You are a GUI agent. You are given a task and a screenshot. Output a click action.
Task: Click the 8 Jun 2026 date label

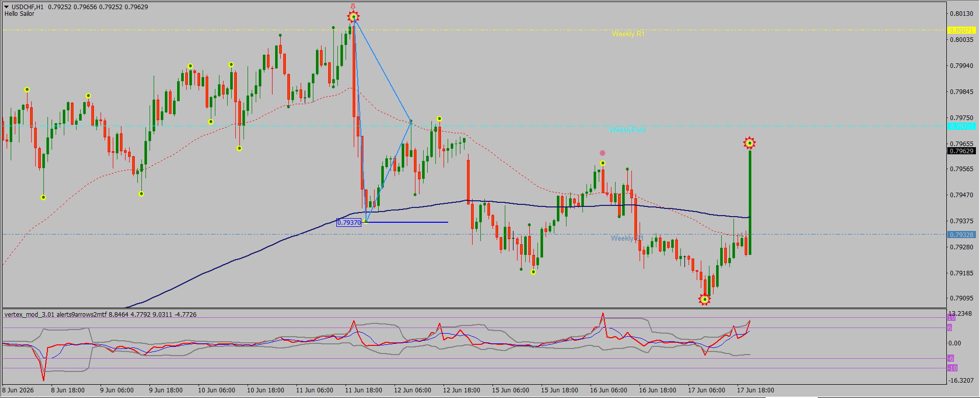click(x=18, y=390)
